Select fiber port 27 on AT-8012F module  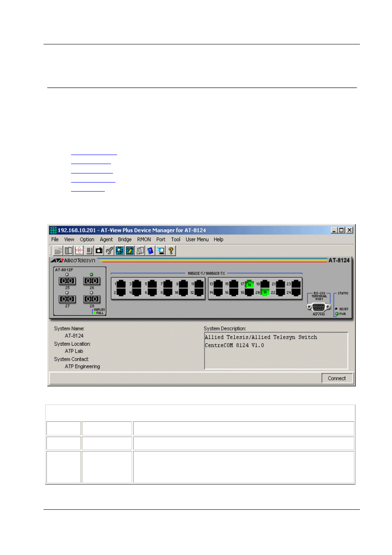[x=67, y=299]
